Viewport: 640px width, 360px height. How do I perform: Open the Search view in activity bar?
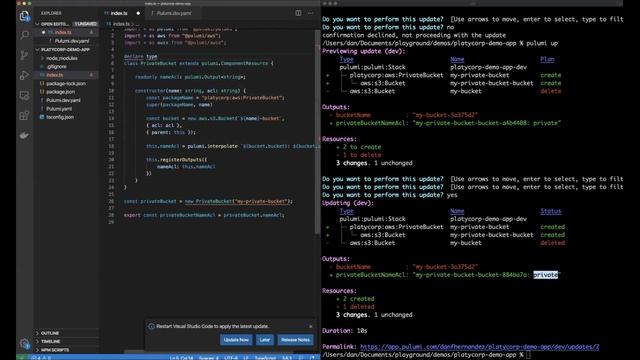pos(24,35)
